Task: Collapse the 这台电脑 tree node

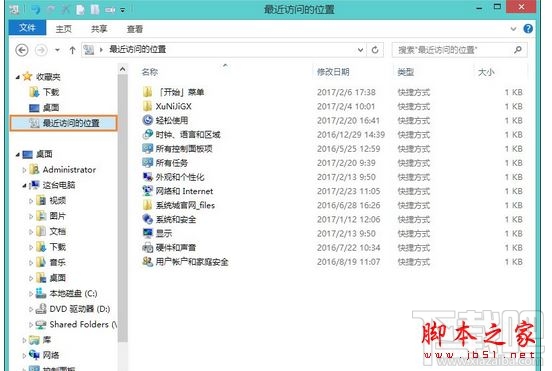Action: (24, 186)
